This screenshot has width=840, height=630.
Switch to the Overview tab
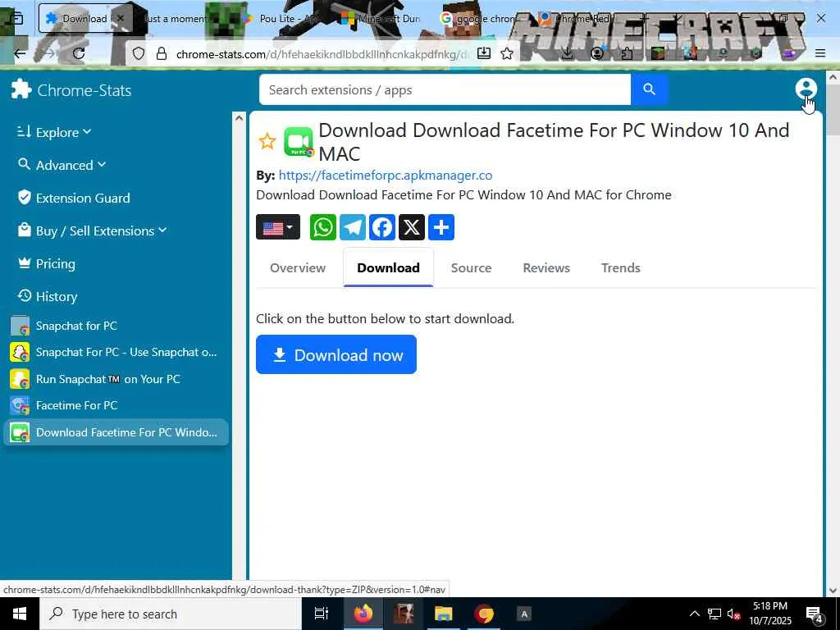(297, 268)
